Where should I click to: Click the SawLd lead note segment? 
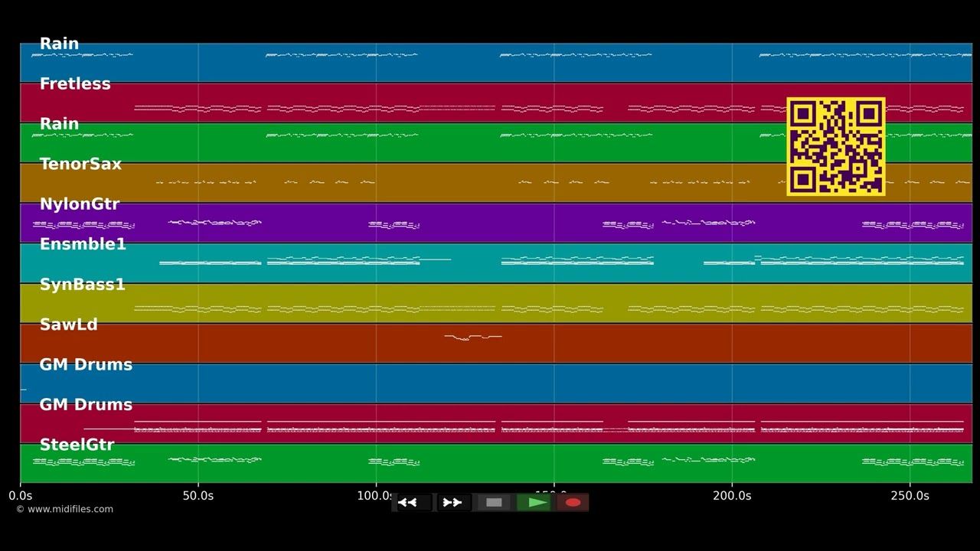pos(473,337)
